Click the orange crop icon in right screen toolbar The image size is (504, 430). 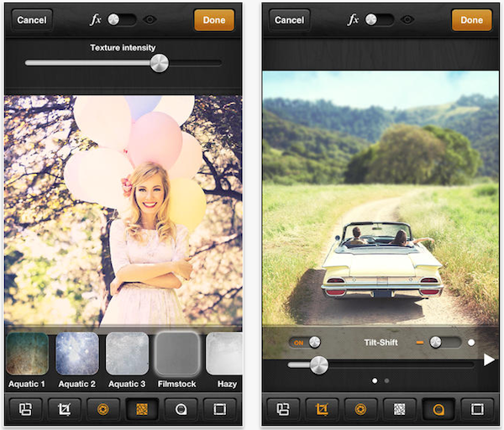(322, 410)
